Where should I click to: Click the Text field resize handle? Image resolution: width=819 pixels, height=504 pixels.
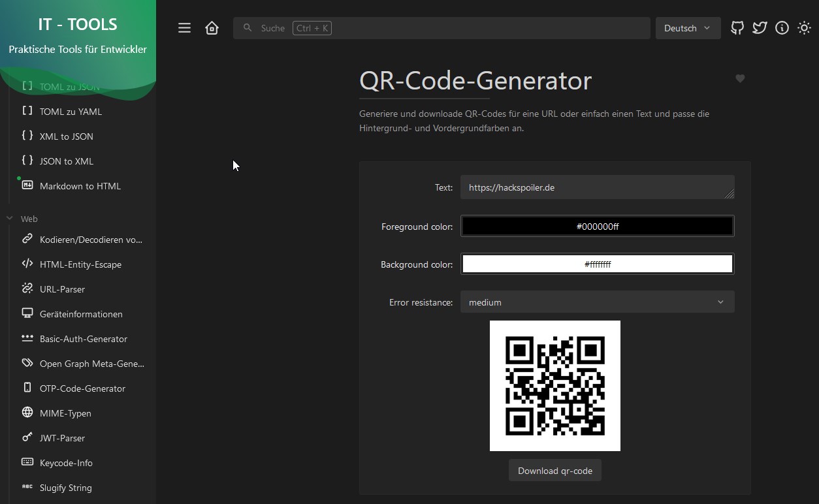click(730, 194)
